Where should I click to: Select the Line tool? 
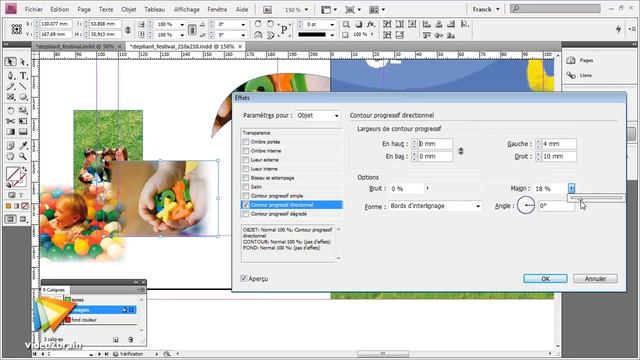click(x=23, y=87)
